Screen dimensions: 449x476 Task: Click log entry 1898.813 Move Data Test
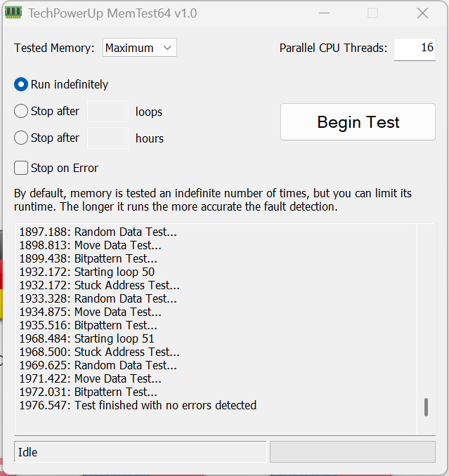90,245
